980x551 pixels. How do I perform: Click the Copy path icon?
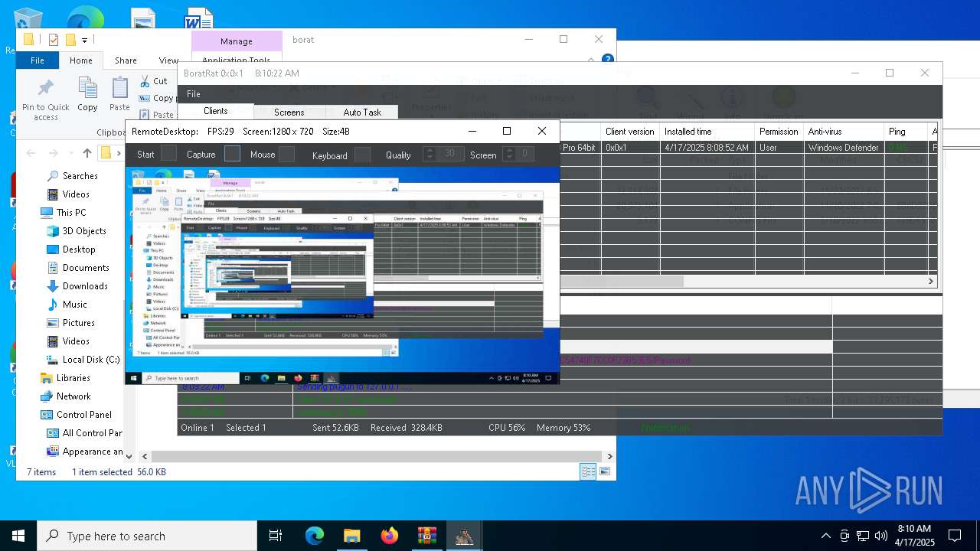click(x=145, y=98)
